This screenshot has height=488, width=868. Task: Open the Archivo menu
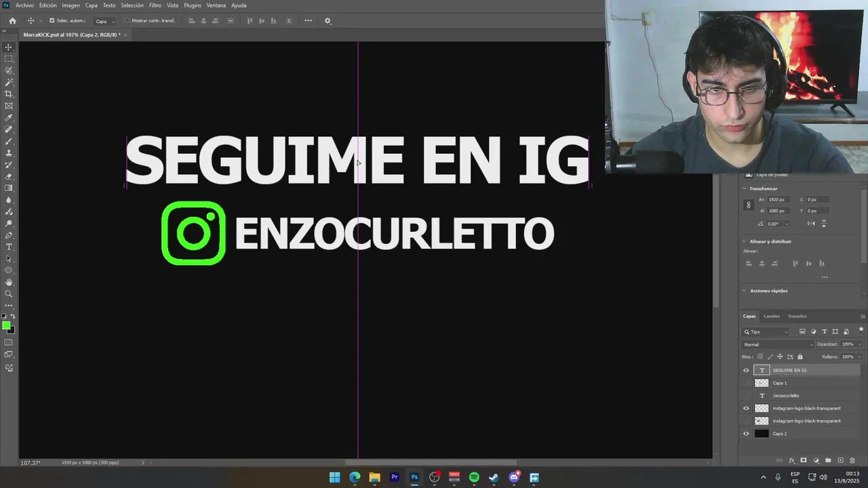coord(24,5)
